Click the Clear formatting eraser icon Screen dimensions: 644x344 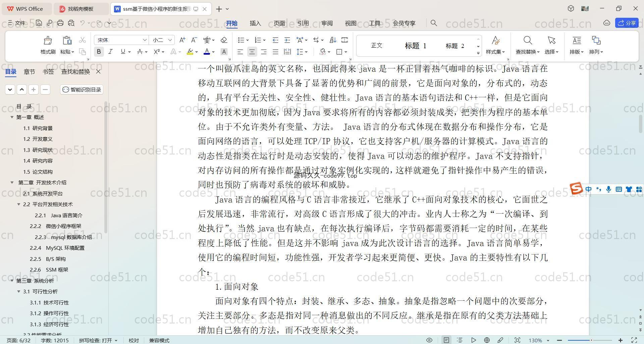224,40
